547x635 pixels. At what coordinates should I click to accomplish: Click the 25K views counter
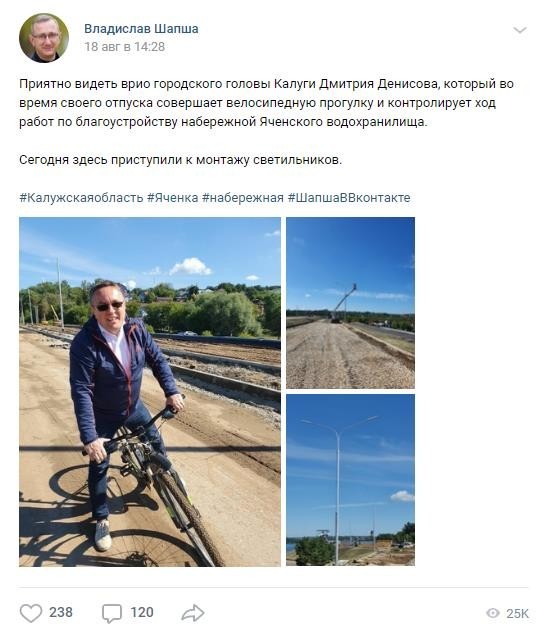click(517, 614)
